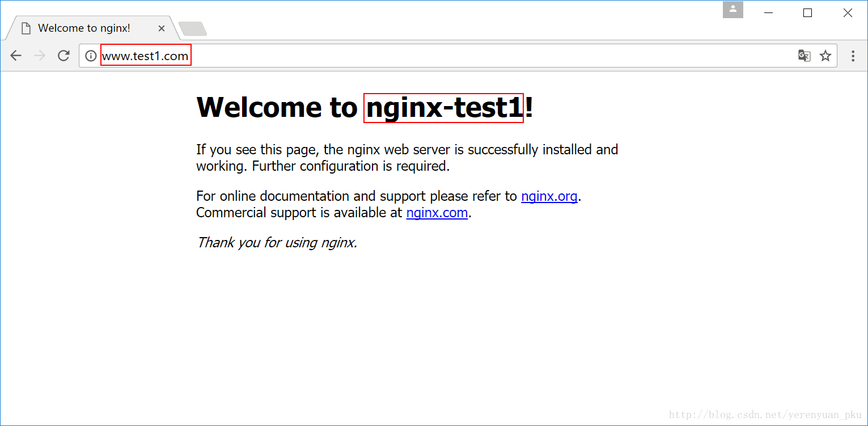
Task: Minimize the browser window
Action: point(769,13)
